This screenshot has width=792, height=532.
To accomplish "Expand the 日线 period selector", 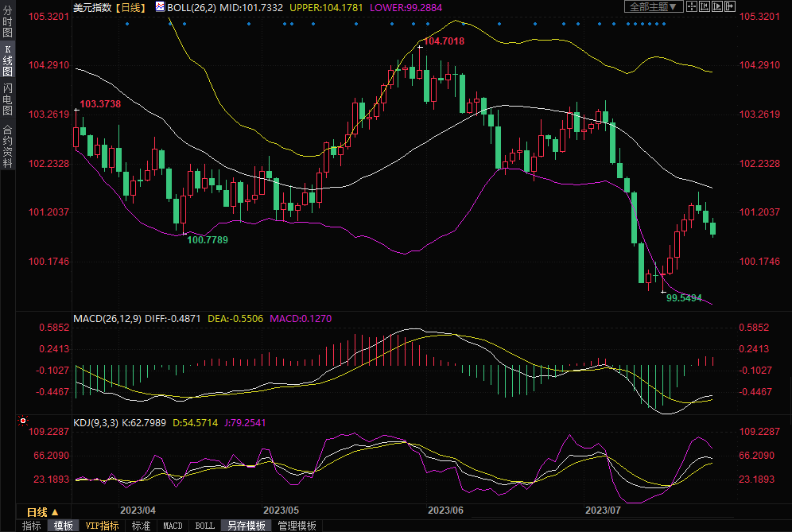I will [x=42, y=511].
